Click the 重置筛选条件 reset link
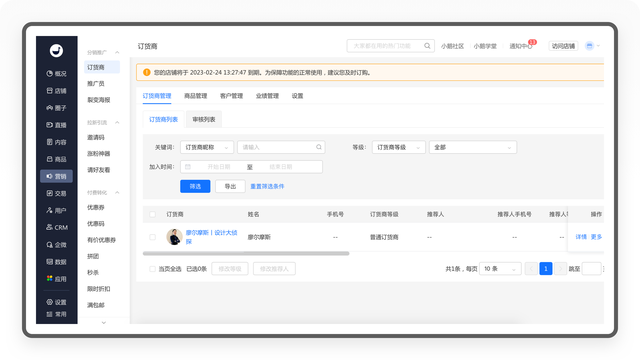This screenshot has width=640, height=360. [x=267, y=186]
